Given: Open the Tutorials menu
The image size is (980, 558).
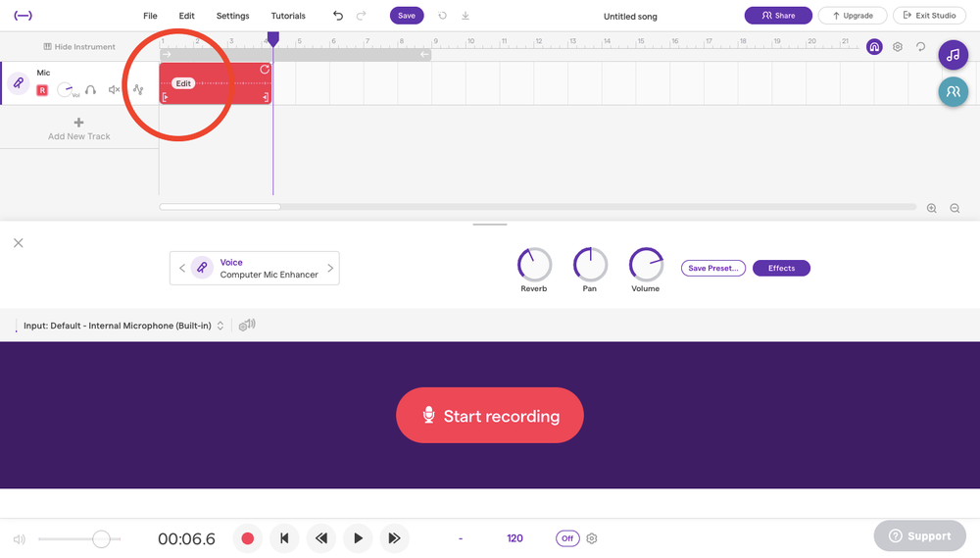Looking at the screenshot, I should pyautogui.click(x=288, y=16).
